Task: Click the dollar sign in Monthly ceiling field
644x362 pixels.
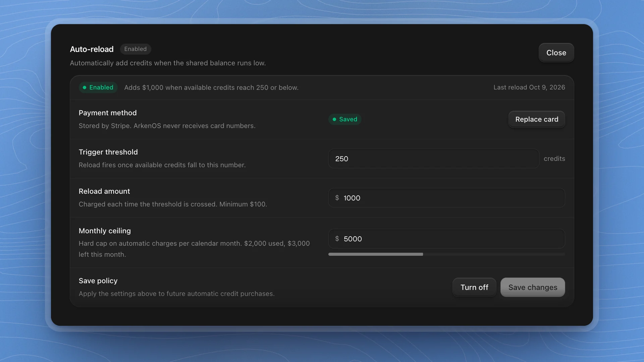Action: coord(337,239)
